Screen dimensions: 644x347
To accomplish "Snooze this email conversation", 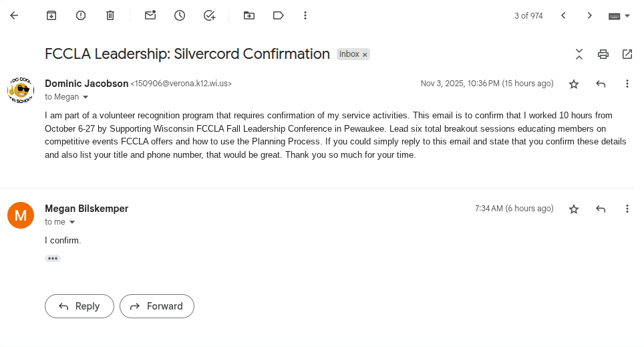I will [x=180, y=15].
